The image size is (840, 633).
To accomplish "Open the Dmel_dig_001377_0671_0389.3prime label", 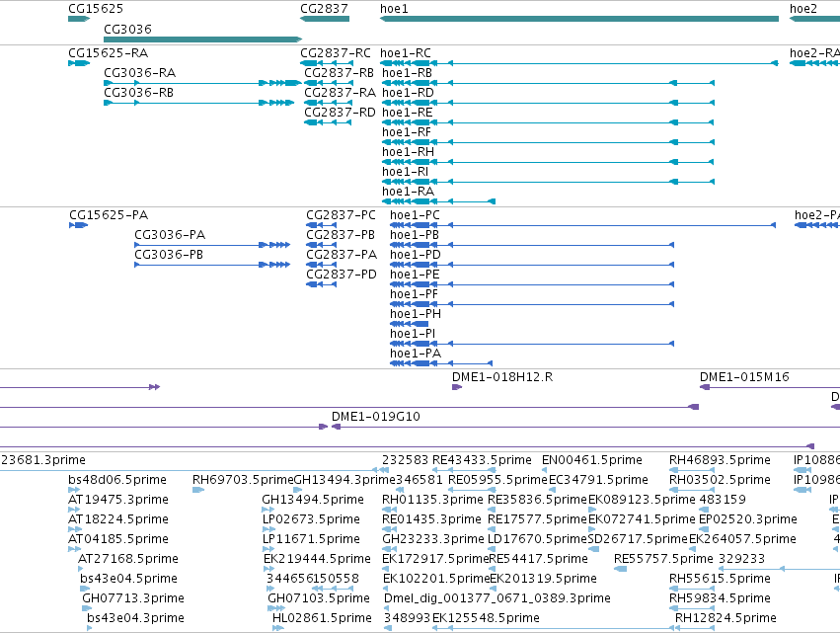I will 497,598.
